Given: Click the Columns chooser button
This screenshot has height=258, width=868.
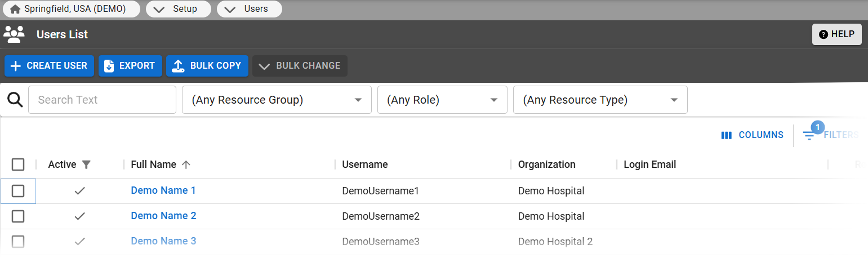Looking at the screenshot, I should [x=752, y=135].
